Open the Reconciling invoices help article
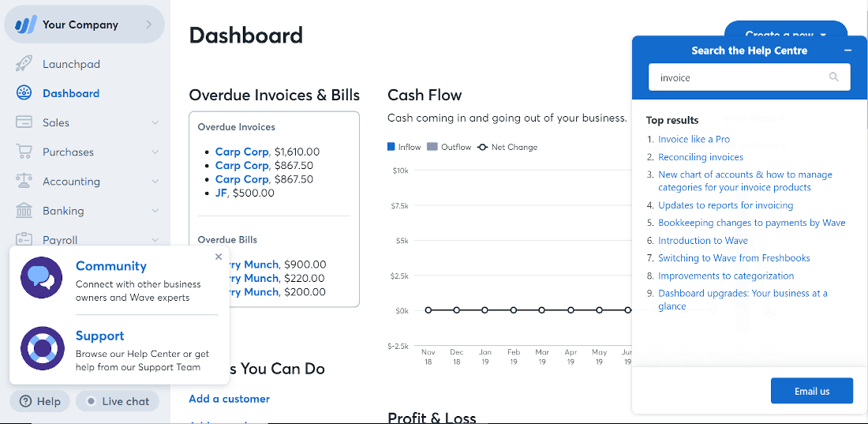Screen dimensions: 868x424 [x=700, y=157]
